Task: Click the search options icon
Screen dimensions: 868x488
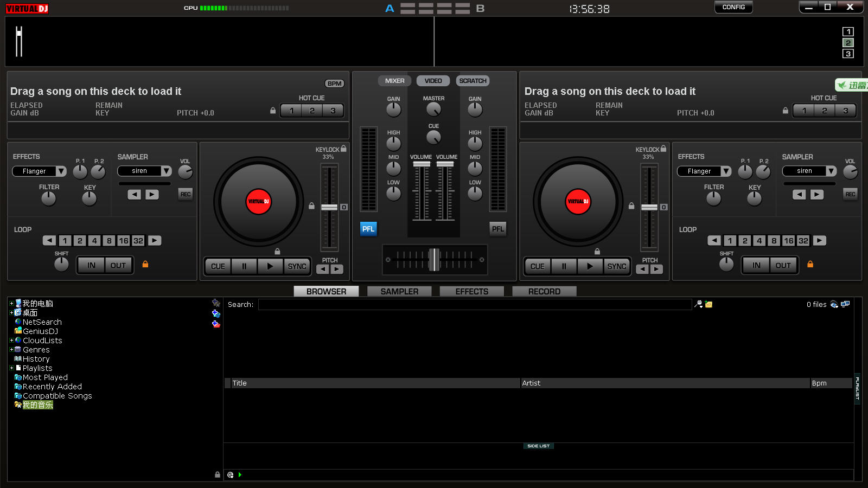Action: [699, 304]
